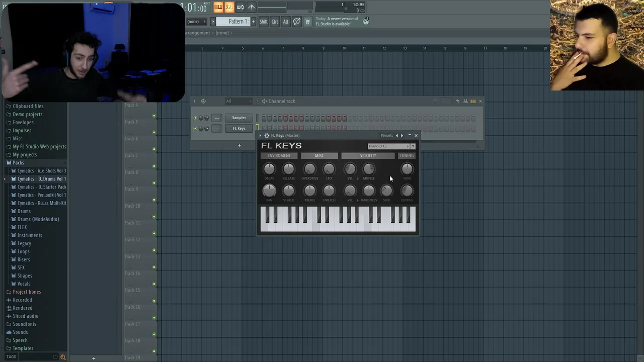Enable first step of Sampler sequence

(264, 118)
